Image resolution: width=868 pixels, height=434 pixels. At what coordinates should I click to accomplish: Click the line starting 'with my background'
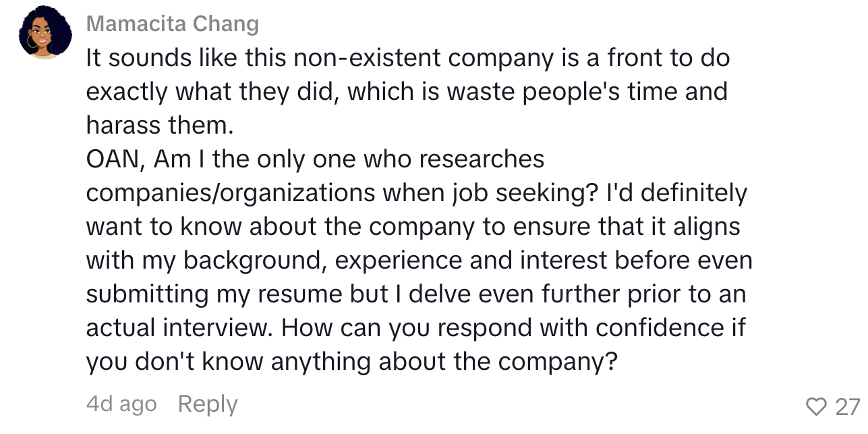click(x=419, y=261)
